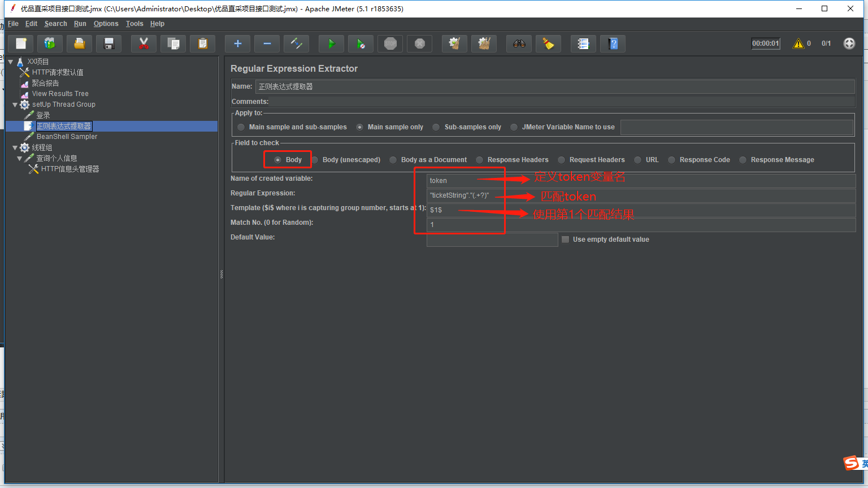Select Response Headers radio button
The image size is (868, 488).
[x=480, y=160]
